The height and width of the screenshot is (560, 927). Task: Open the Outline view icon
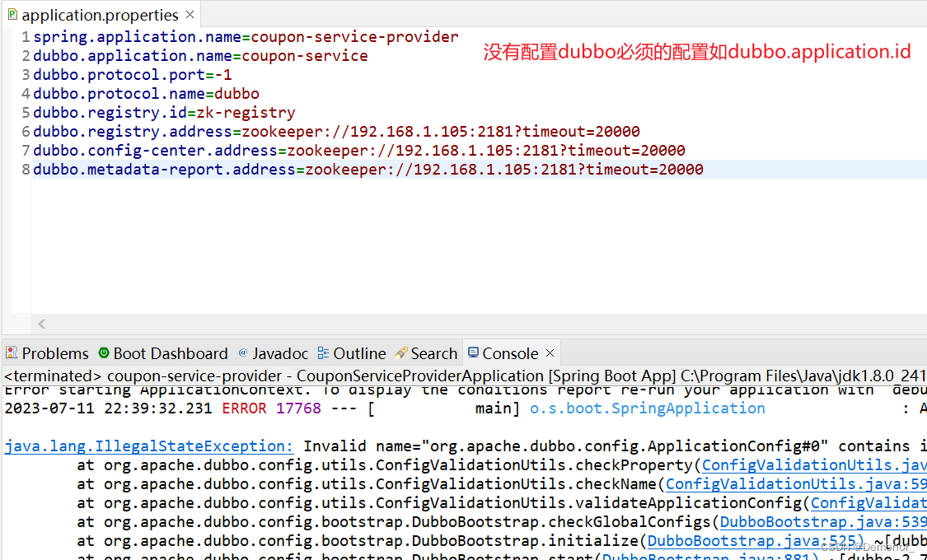(x=325, y=352)
